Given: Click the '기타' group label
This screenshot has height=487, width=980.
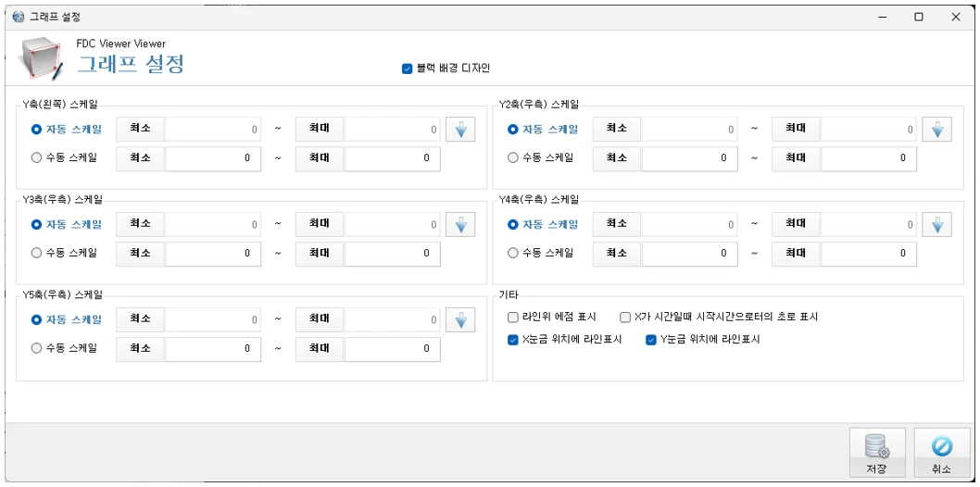Looking at the screenshot, I should pyautogui.click(x=509, y=294).
